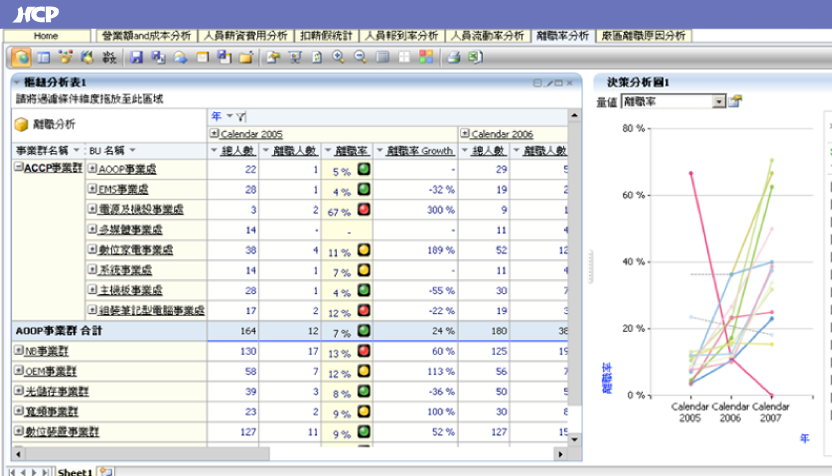The height and width of the screenshot is (476, 832).
Task: Click the Home tab
Action: click(46, 35)
